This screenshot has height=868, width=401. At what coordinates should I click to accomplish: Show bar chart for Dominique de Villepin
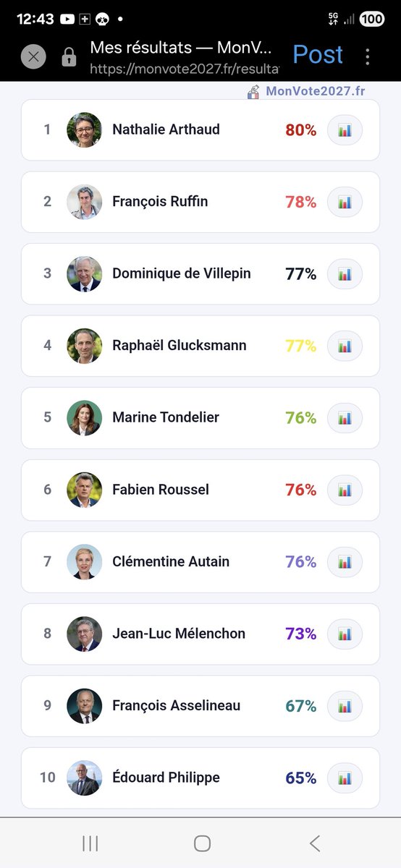pos(345,274)
